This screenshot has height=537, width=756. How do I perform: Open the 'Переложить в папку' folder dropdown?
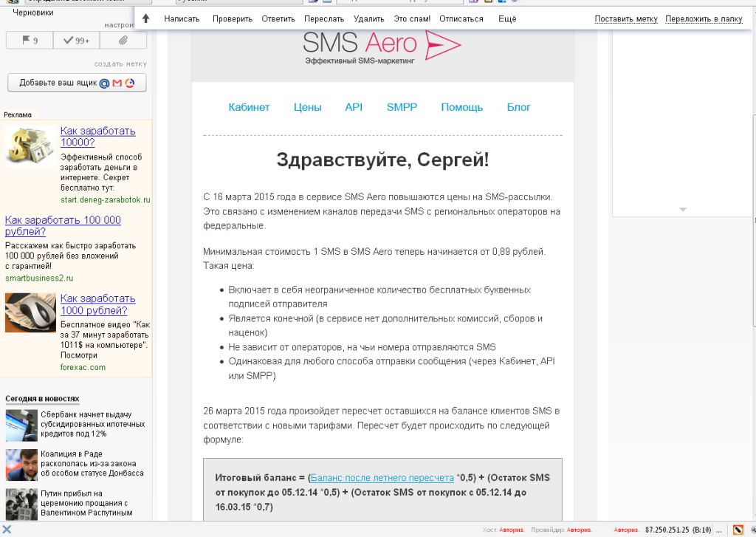point(703,18)
